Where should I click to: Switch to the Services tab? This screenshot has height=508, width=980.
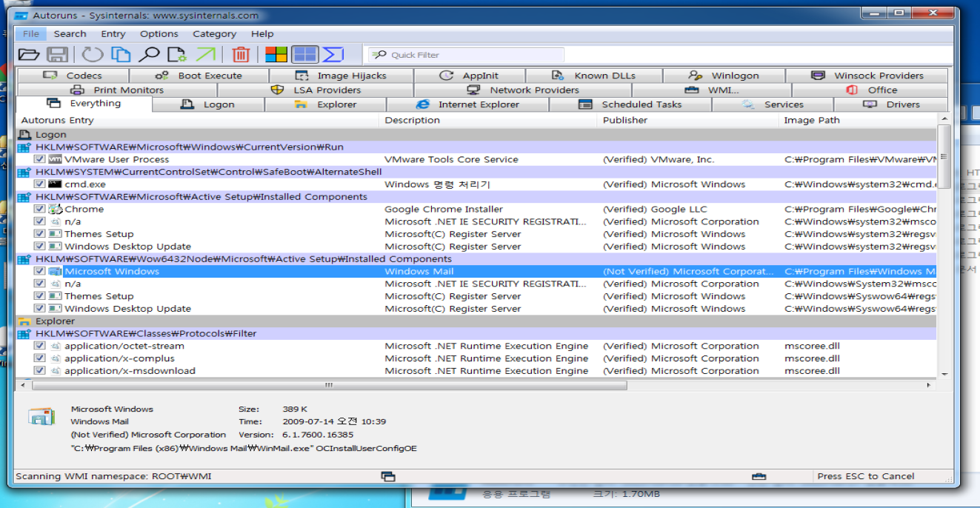[773, 104]
